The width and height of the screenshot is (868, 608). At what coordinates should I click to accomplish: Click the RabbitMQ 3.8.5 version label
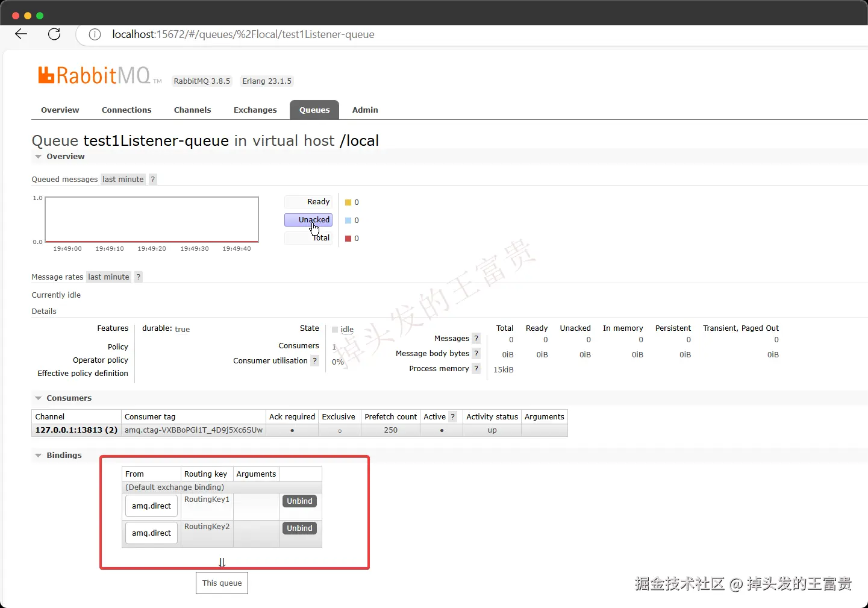point(202,81)
